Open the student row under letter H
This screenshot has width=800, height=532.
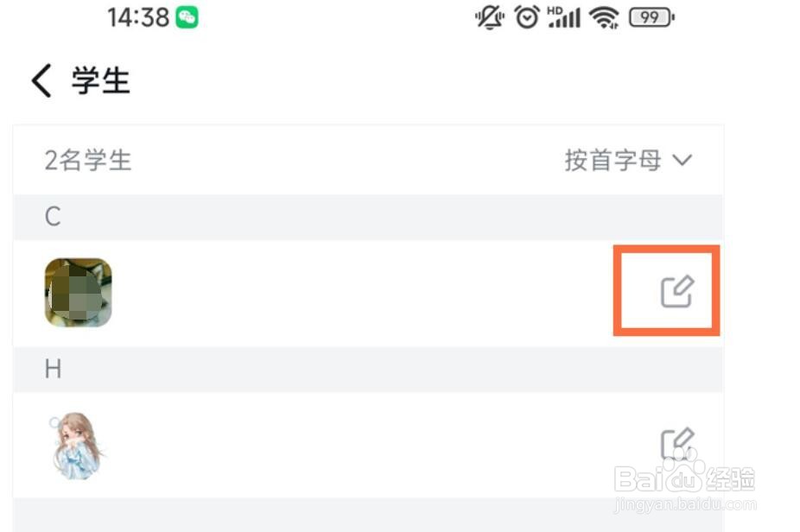coord(367,445)
